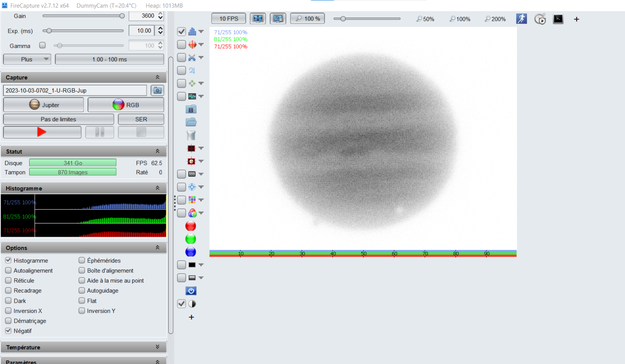Select the RGB color sphere icon
This screenshot has height=364, width=625.
[x=192, y=213]
